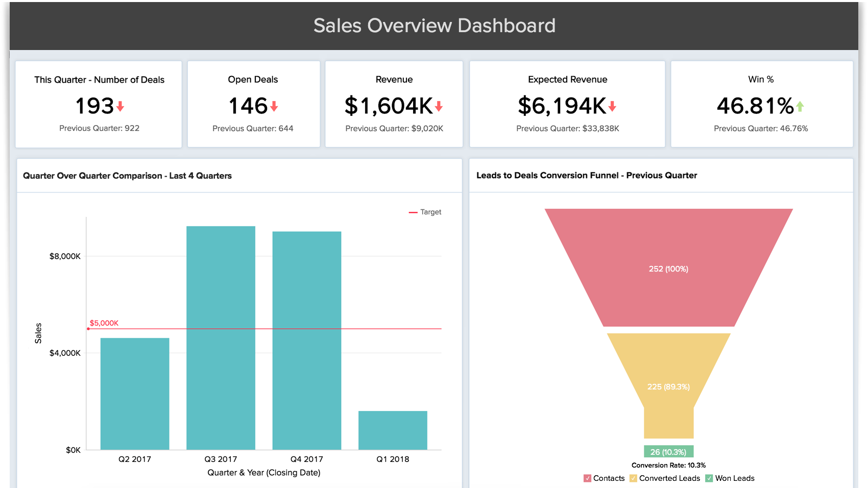Viewport: 868px width, 488px height.
Task: Click the Q2 2017 axis label
Action: tap(135, 459)
